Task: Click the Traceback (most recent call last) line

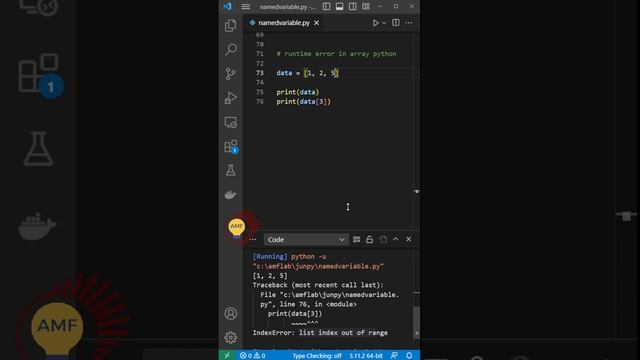Action: coord(318,285)
